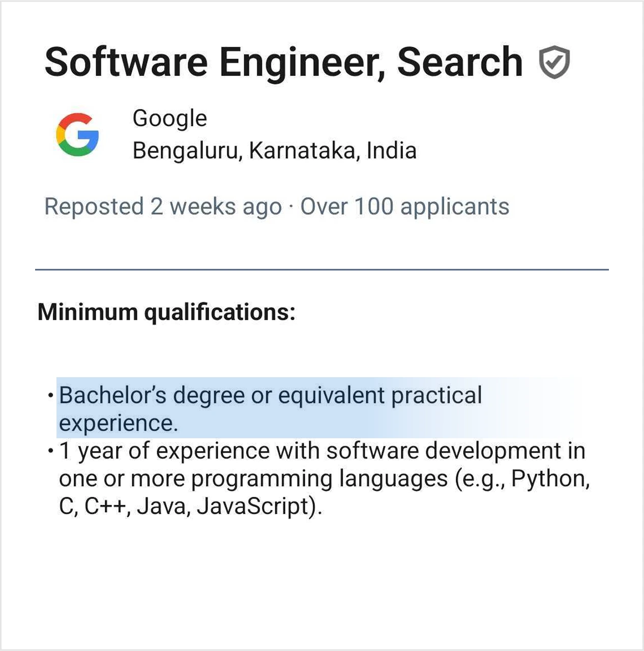The width and height of the screenshot is (644, 651).
Task: Click the Minimum qualifications heading
Action: tap(166, 312)
